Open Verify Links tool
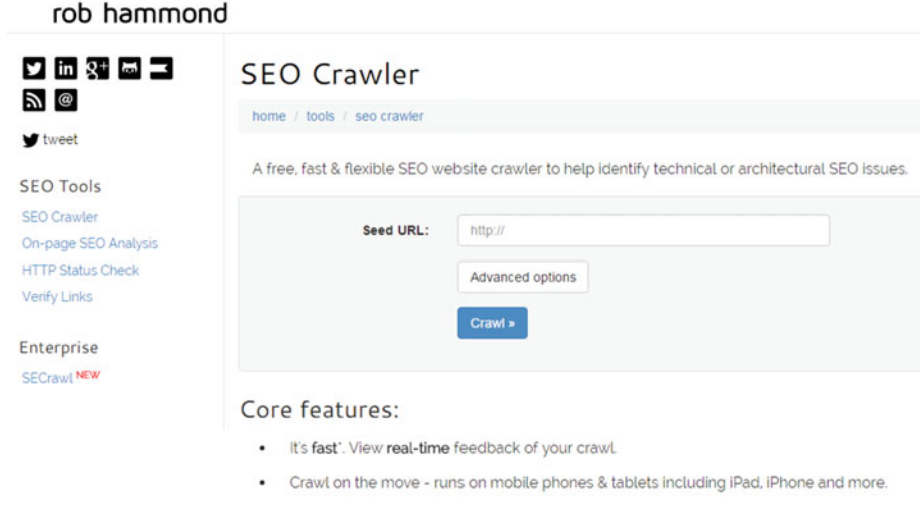Screen dimensions: 922x518 pos(57,297)
